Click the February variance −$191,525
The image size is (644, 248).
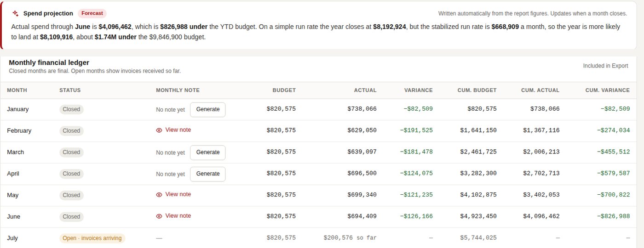tap(416, 131)
